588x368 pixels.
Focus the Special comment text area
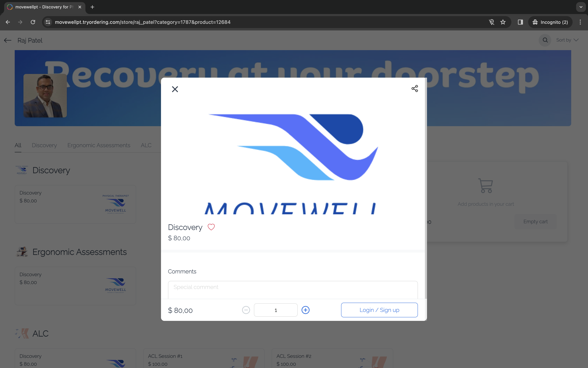293,290
